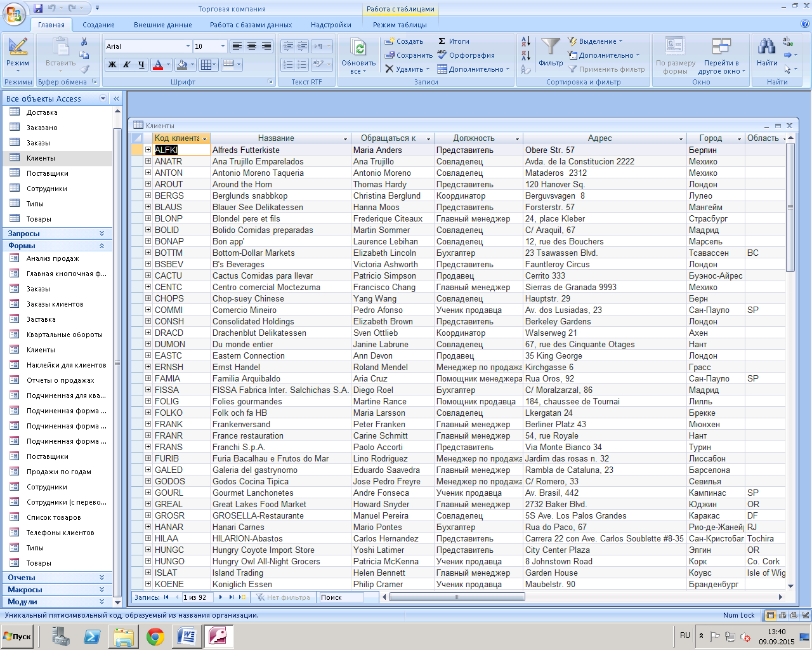Toggle the Нет фильтра filter indicator
Screen dimensions: 812x650
283,597
